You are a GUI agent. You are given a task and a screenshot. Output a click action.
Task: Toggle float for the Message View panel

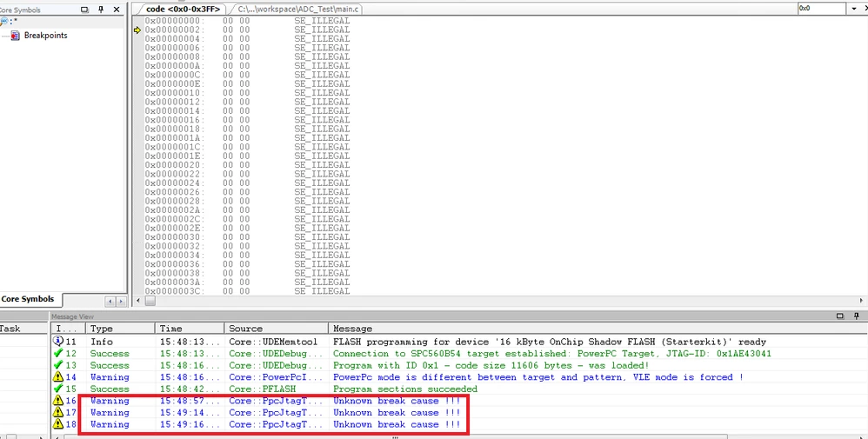[x=840, y=316]
